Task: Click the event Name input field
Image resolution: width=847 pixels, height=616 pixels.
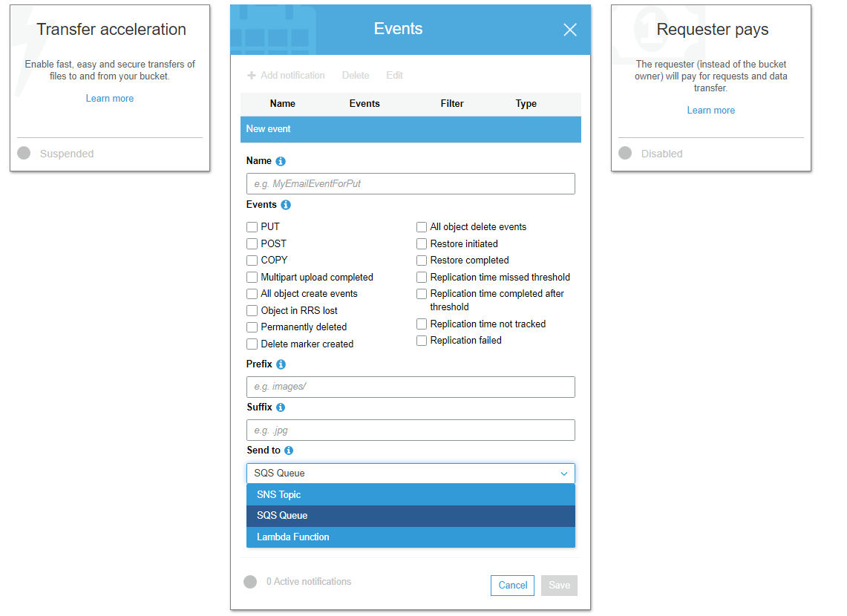Action: pos(411,183)
